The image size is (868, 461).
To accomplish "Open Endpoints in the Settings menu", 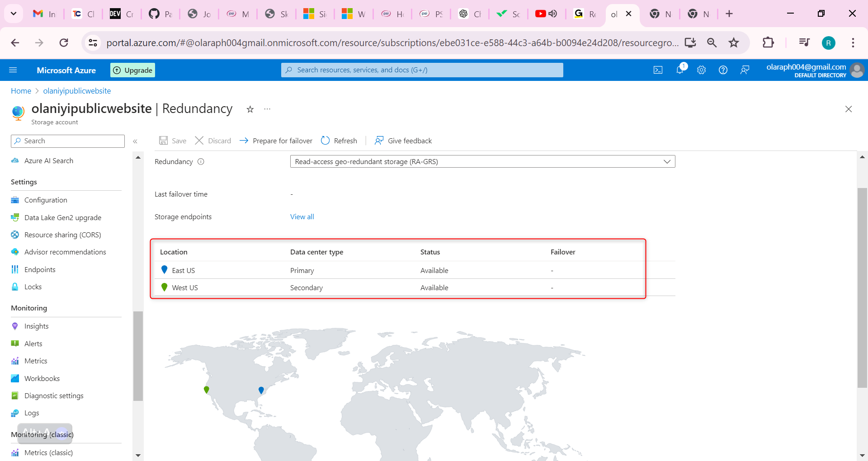I will 40,269.
